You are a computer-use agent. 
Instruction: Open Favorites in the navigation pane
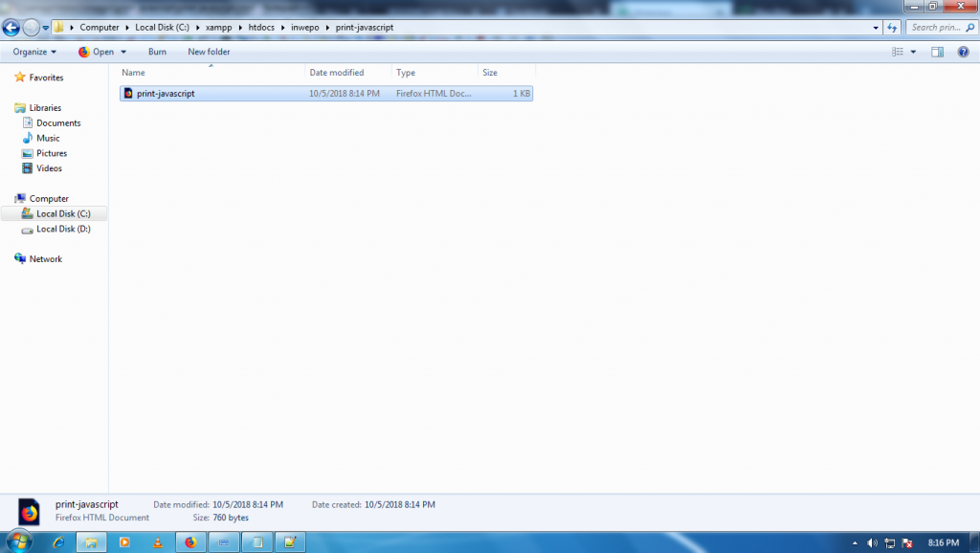tap(46, 77)
